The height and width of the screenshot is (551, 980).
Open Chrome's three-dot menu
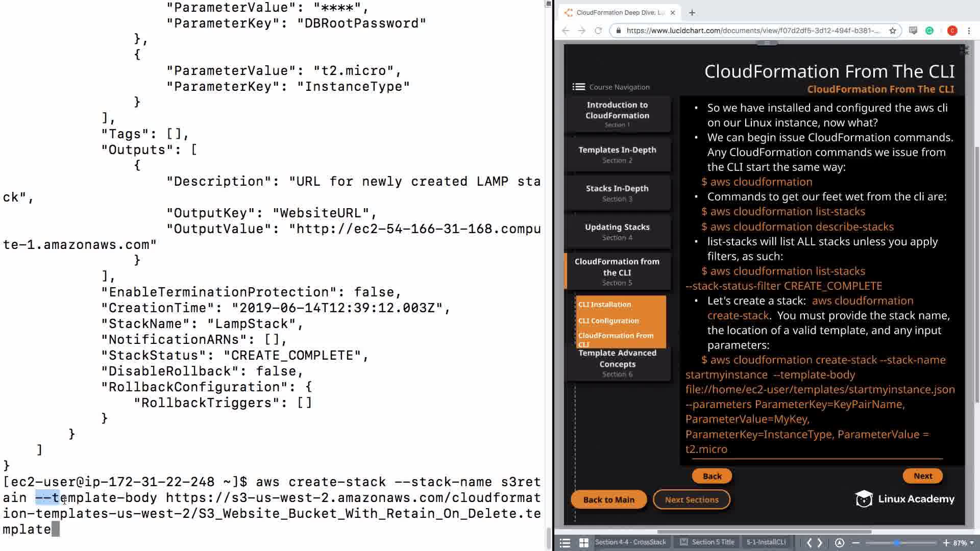point(969,31)
